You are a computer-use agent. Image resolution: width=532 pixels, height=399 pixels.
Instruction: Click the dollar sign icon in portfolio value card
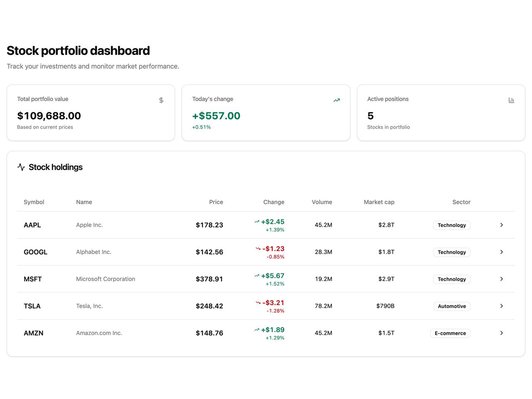pos(161,100)
